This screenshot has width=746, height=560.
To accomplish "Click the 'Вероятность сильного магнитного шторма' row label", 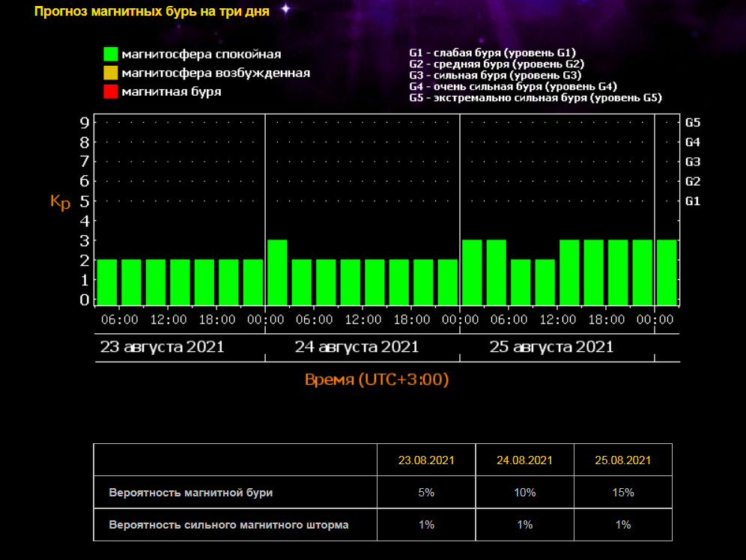I will pos(228,525).
